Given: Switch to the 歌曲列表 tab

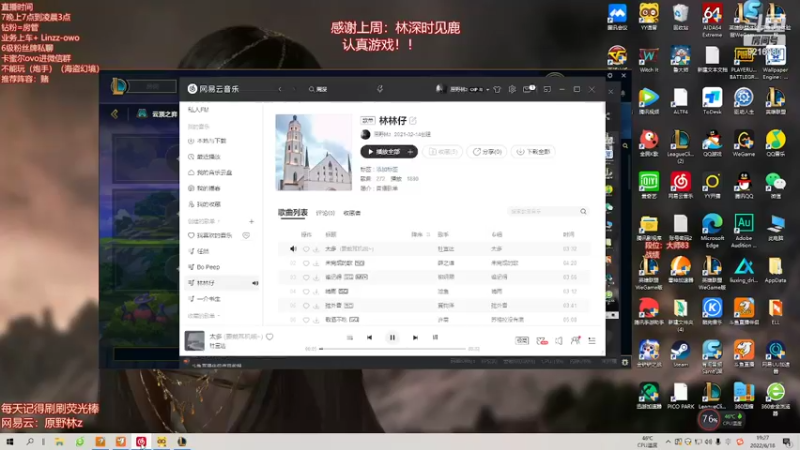Looking at the screenshot, I should coord(293,213).
